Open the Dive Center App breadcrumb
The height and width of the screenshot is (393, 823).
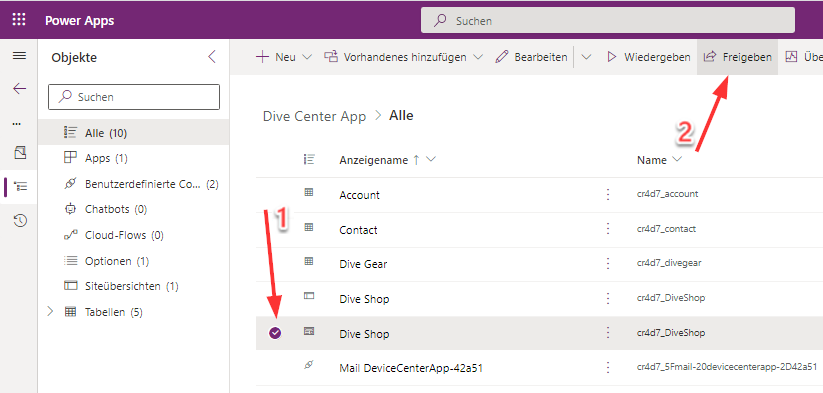click(x=314, y=116)
